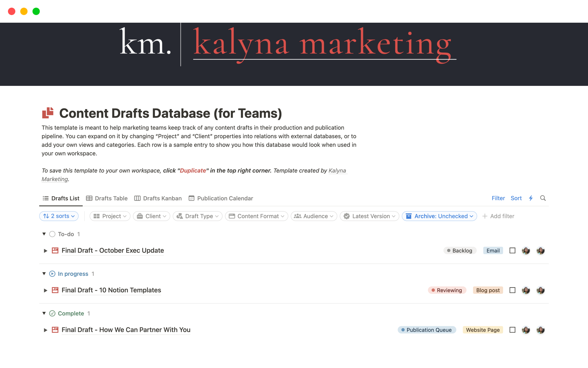588x368 pixels.
Task: Click the red page icon beside the title
Action: point(48,113)
